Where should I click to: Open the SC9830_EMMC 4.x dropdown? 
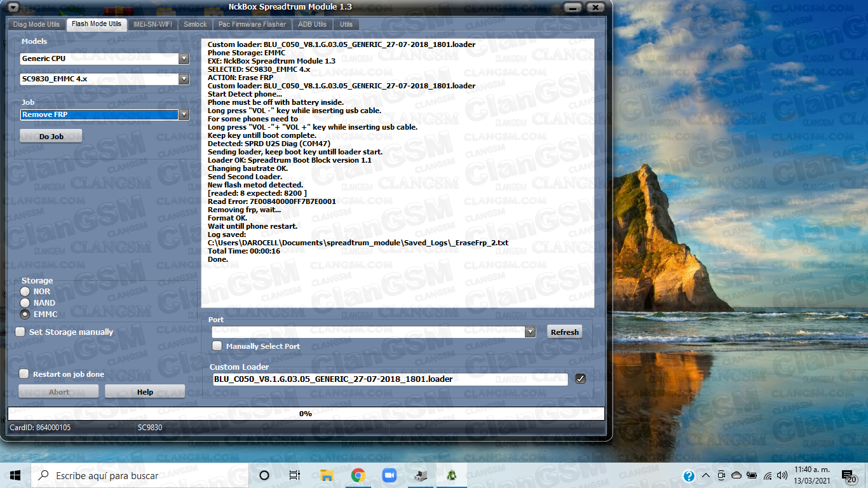click(184, 79)
